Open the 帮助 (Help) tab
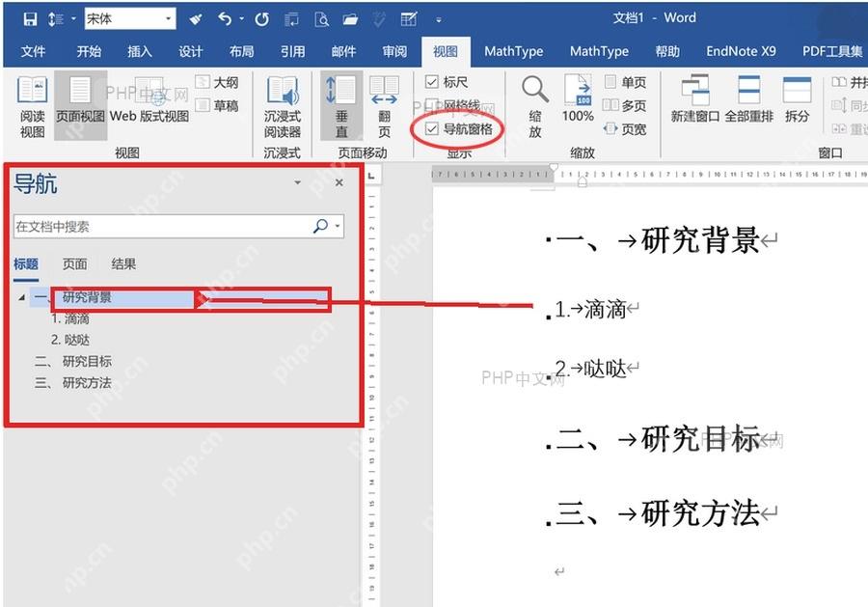The height and width of the screenshot is (607, 868). [667, 51]
